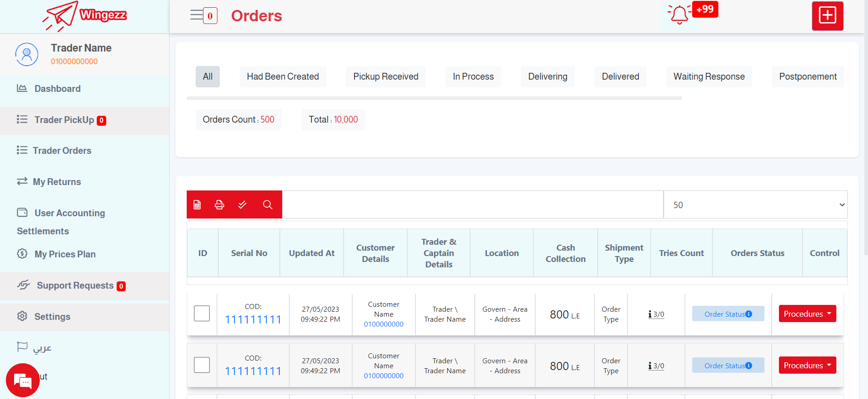Click the double check mark icon
868x399 pixels.
tap(242, 205)
